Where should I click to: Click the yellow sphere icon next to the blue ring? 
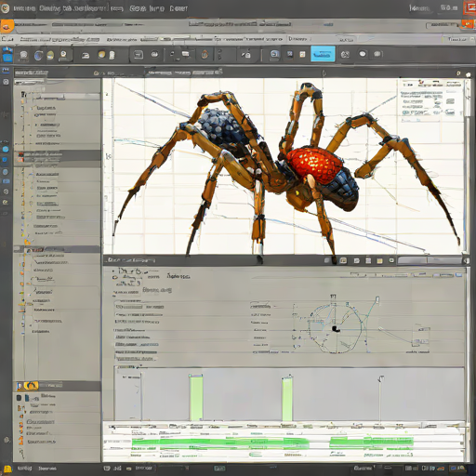[50, 55]
